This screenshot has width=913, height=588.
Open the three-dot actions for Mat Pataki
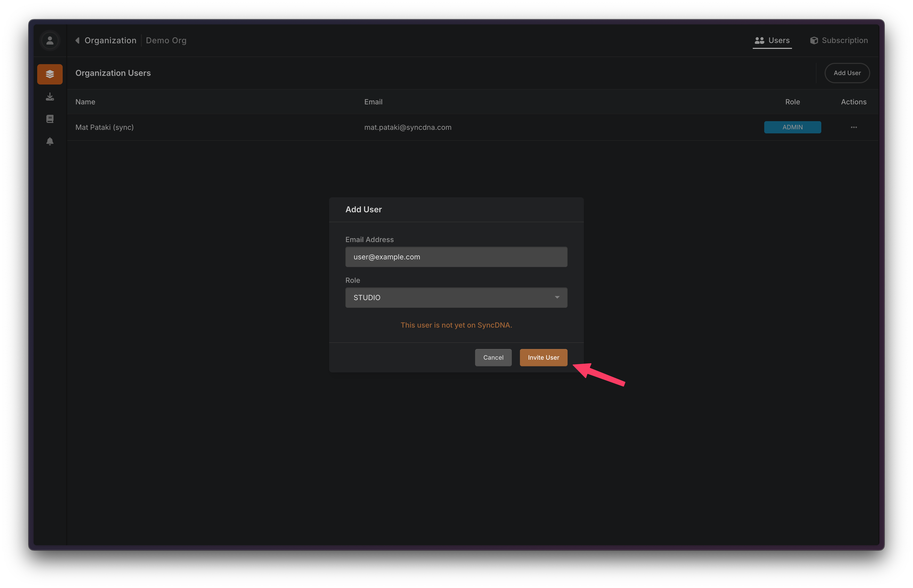pyautogui.click(x=853, y=127)
